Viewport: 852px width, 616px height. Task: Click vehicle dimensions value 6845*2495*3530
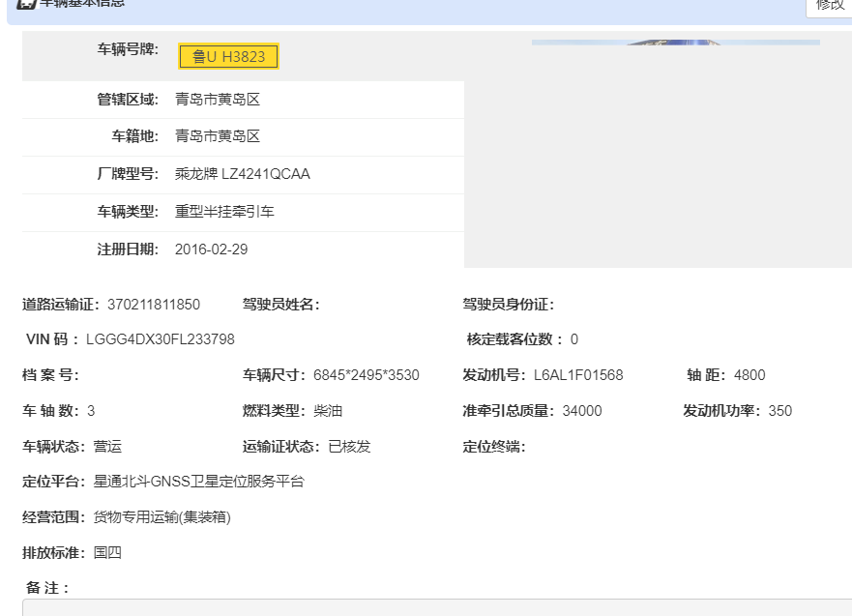click(x=367, y=375)
